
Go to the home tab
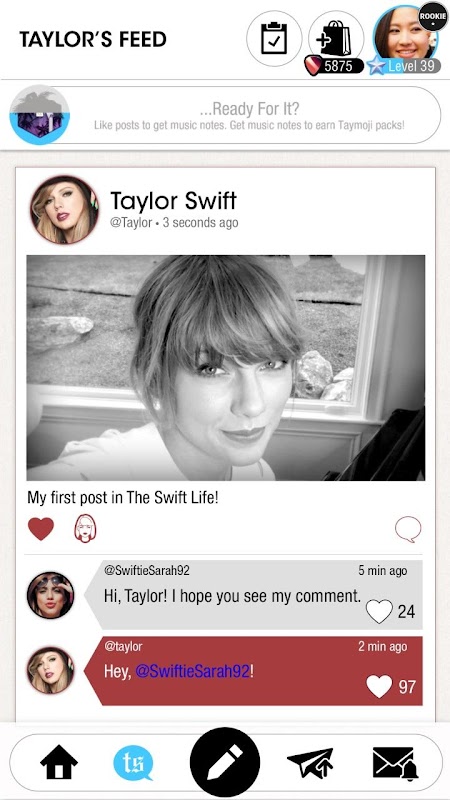click(59, 762)
